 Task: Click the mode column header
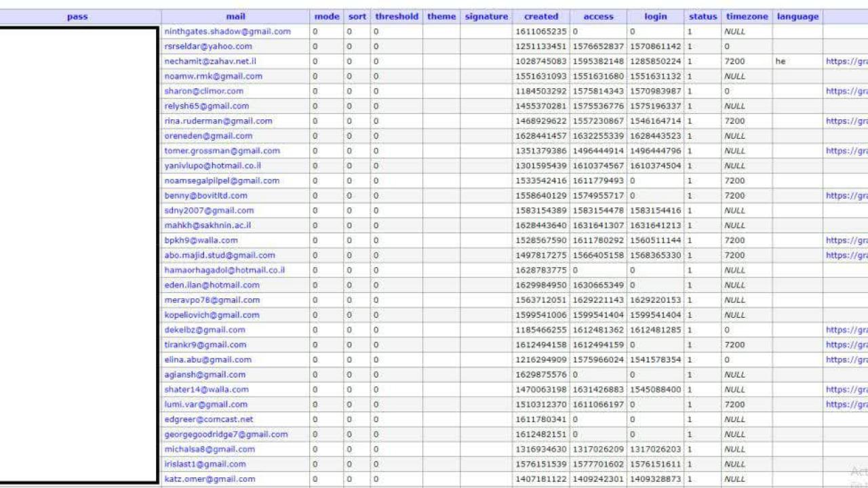[x=327, y=16]
